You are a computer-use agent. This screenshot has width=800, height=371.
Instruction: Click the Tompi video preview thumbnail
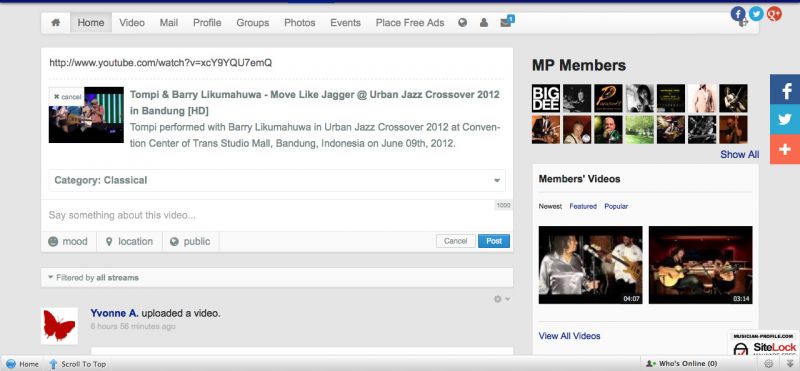[x=86, y=115]
